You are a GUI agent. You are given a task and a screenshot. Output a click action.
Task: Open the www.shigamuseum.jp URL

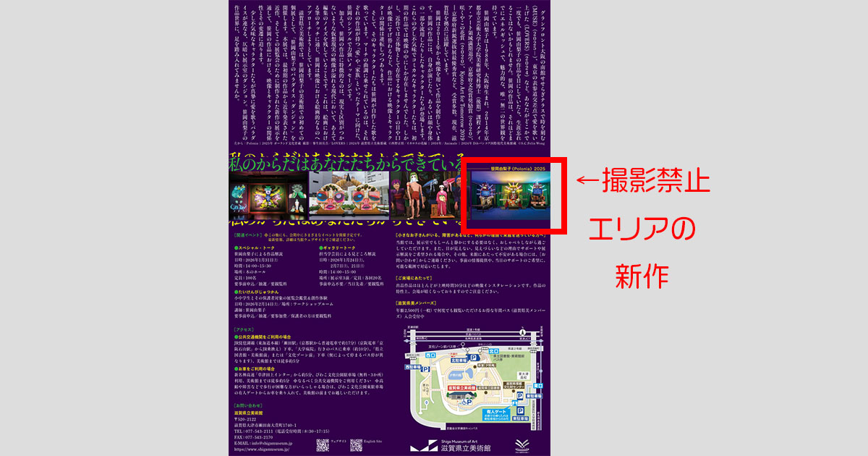click(x=260, y=450)
